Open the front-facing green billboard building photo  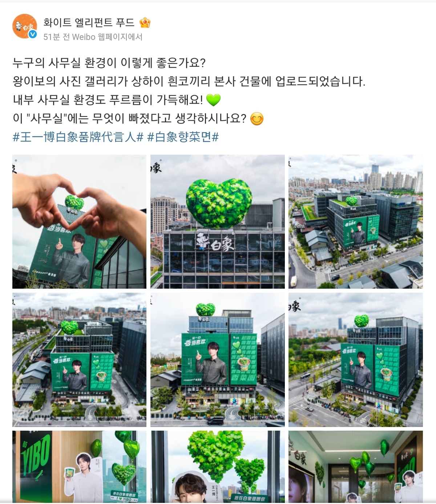tap(218, 360)
